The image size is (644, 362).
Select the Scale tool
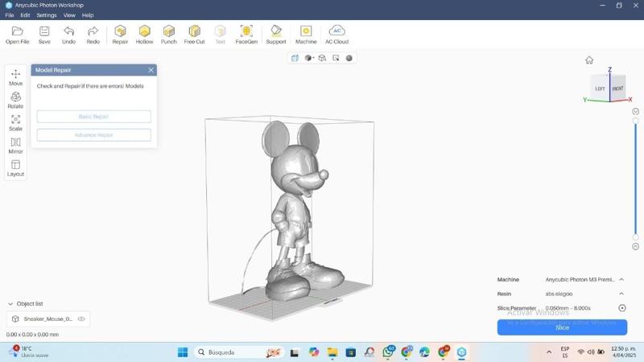pyautogui.click(x=15, y=123)
